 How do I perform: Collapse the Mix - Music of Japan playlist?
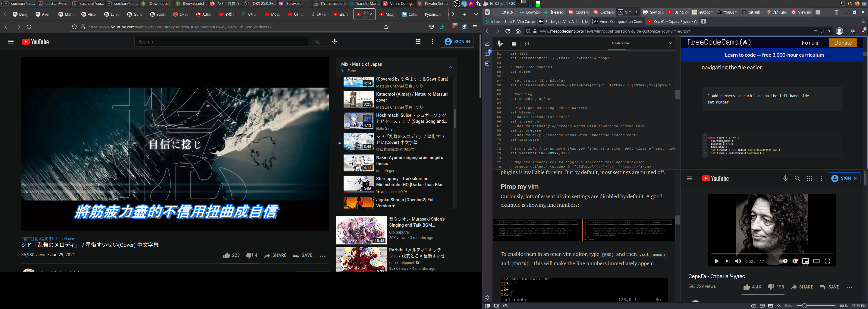point(450,68)
